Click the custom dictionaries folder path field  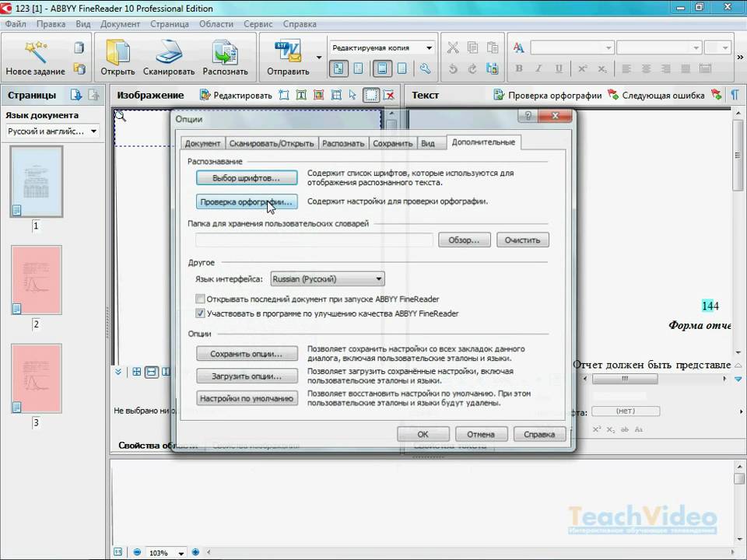(x=314, y=240)
